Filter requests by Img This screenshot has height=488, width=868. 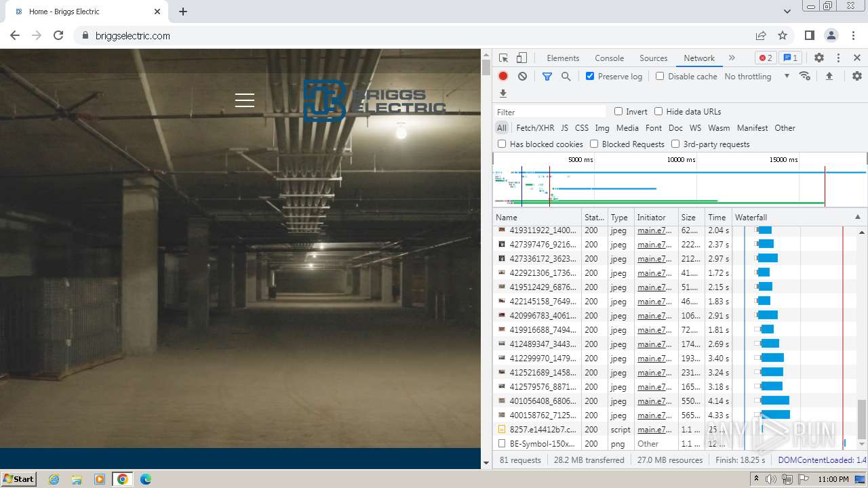[x=602, y=127]
